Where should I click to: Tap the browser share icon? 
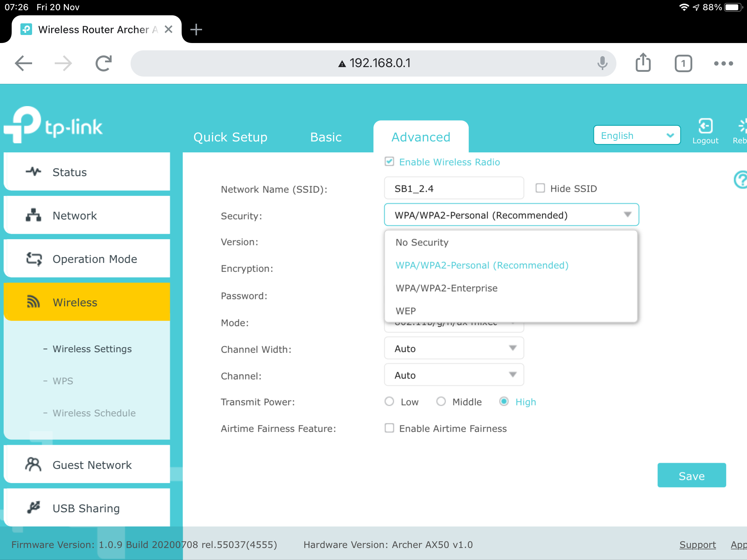[643, 63]
